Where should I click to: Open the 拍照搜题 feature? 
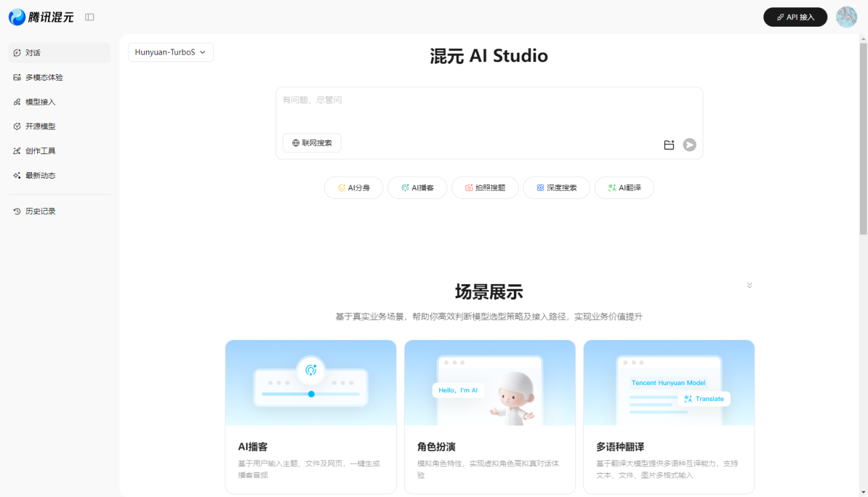pos(485,187)
